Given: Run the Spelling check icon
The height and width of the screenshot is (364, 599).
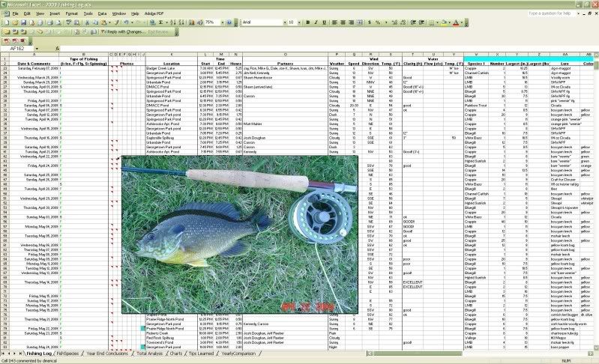Looking at the screenshot, I should coord(69,22).
